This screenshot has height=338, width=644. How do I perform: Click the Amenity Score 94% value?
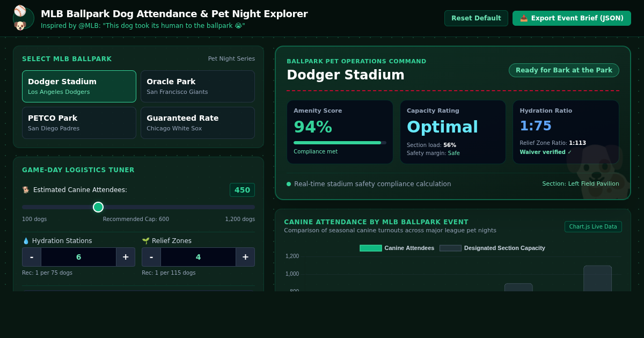tap(313, 127)
